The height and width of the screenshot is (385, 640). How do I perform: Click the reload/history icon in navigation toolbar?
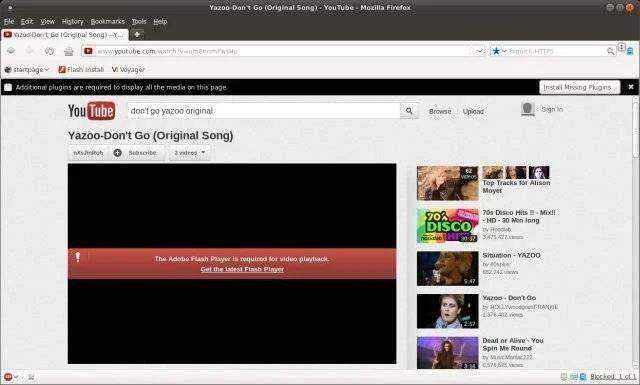pyautogui.click(x=49, y=51)
